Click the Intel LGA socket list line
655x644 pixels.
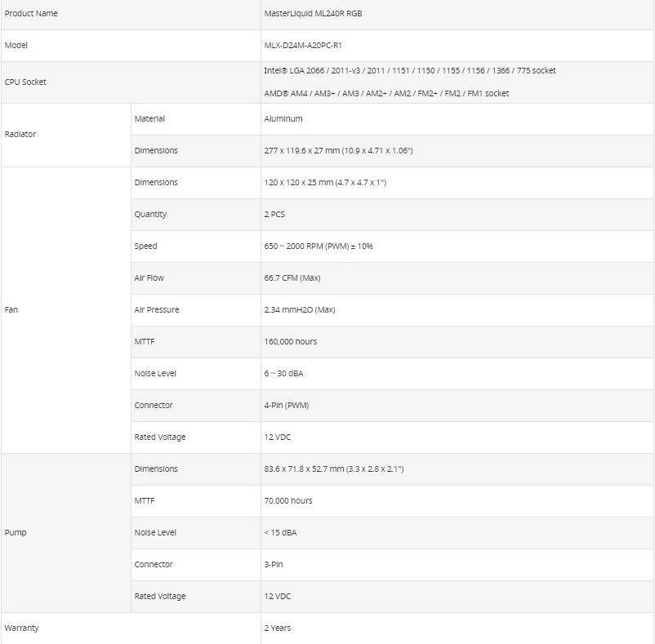coord(409,71)
